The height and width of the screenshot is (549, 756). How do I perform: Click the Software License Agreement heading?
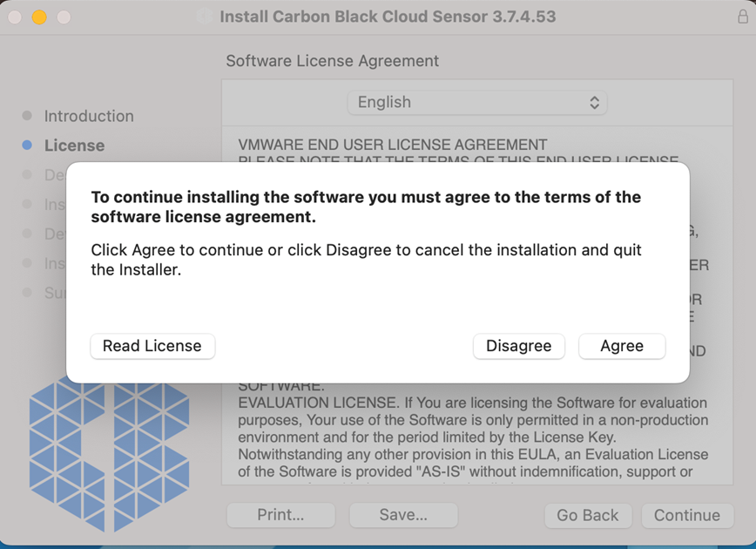[x=333, y=61]
